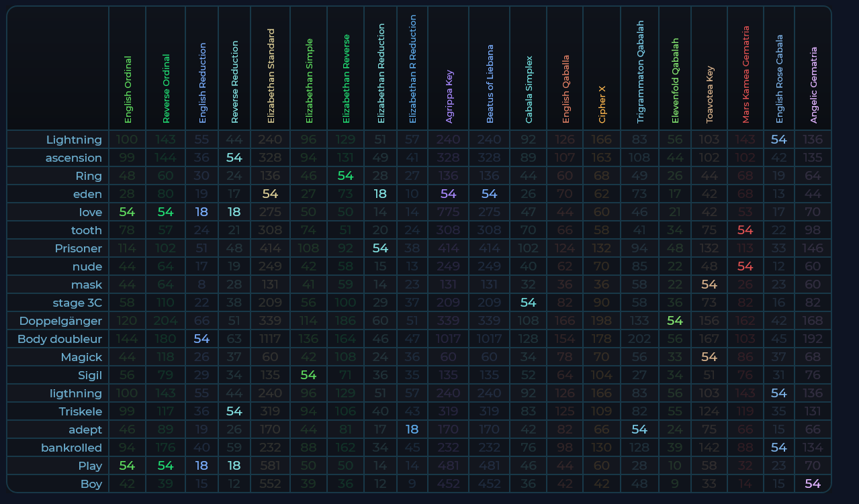Select the Mars Kamea Gematria column header
Screen dimensions: 859x504
[x=745, y=75]
